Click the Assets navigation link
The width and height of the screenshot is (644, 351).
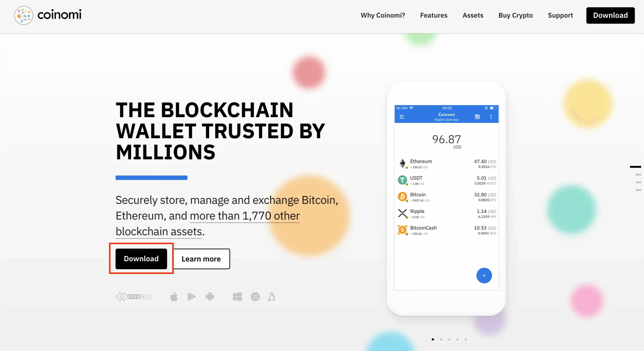(473, 15)
